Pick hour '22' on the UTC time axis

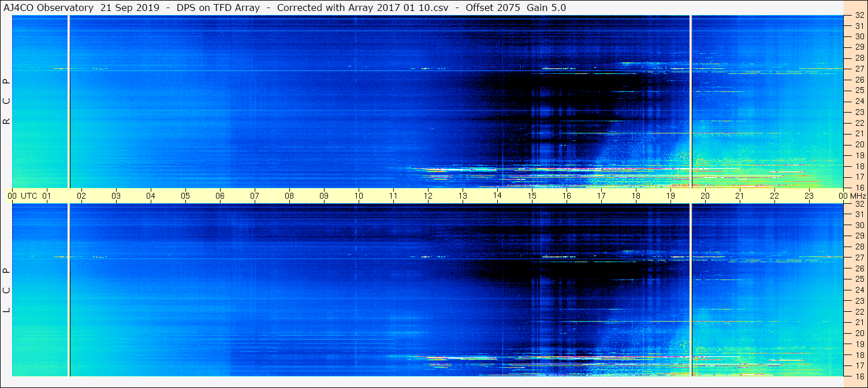(774, 196)
